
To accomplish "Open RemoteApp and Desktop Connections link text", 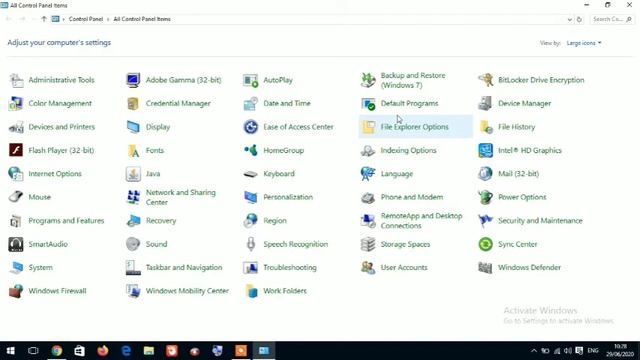I will [x=421, y=221].
